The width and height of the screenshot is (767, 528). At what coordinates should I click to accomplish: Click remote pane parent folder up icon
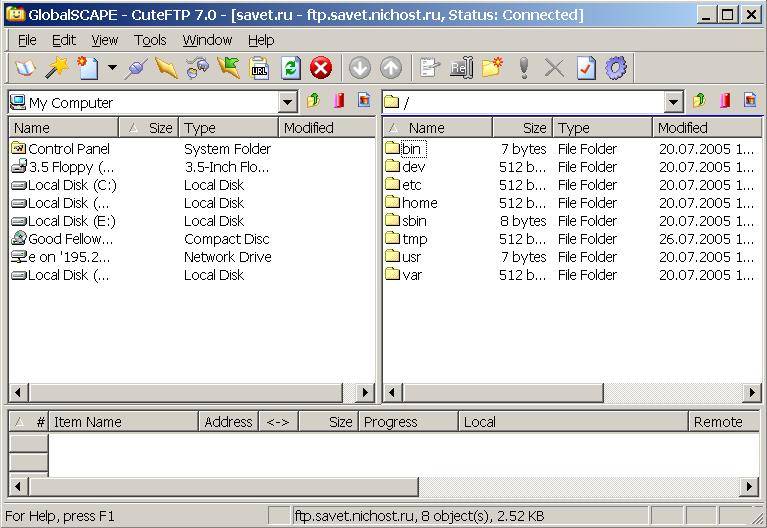click(699, 101)
